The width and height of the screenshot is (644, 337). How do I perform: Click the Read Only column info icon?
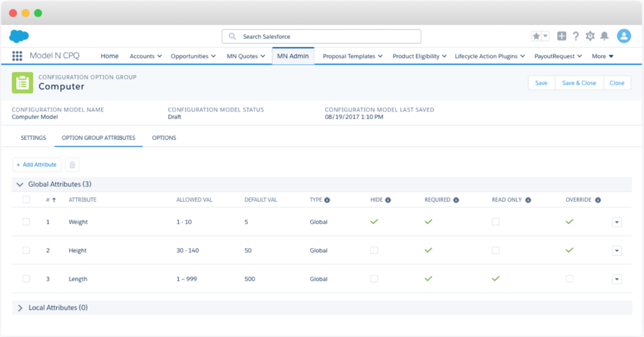point(528,200)
